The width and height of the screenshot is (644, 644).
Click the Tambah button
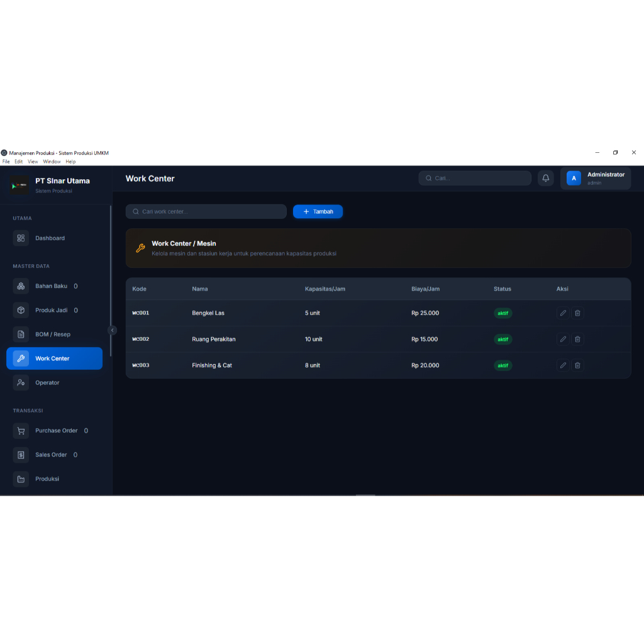coord(318,211)
